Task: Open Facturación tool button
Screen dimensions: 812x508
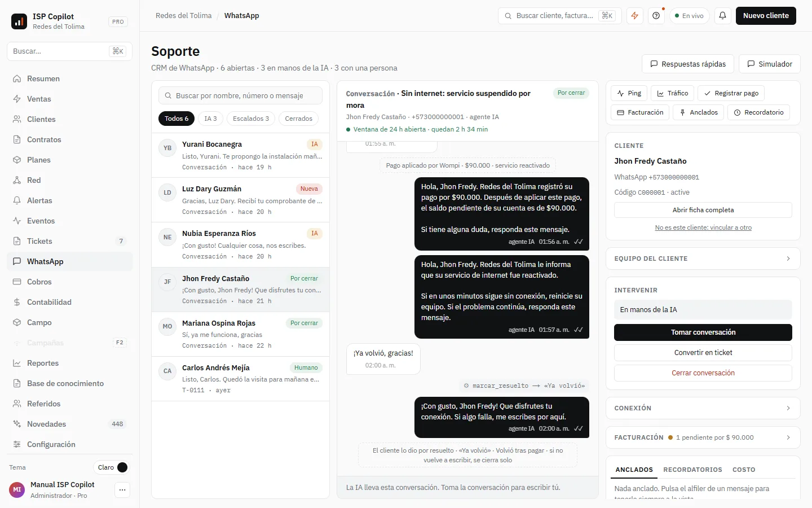Action: [x=640, y=112]
